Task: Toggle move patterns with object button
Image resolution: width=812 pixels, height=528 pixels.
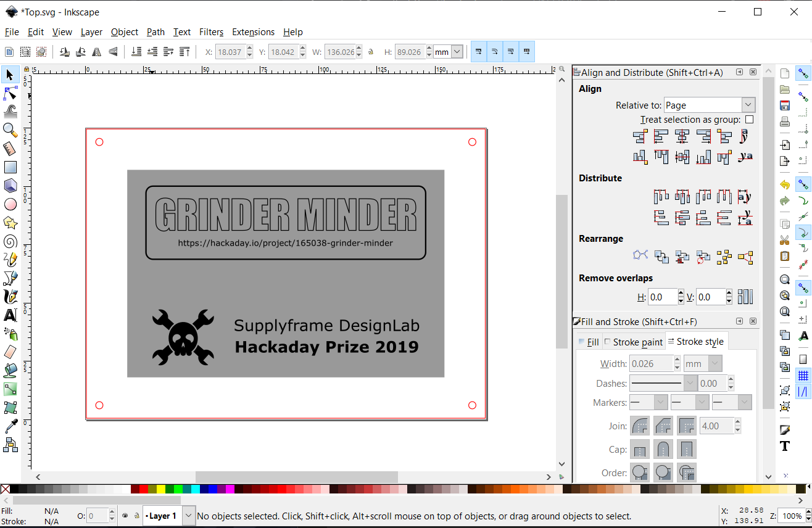Action: 527,52
